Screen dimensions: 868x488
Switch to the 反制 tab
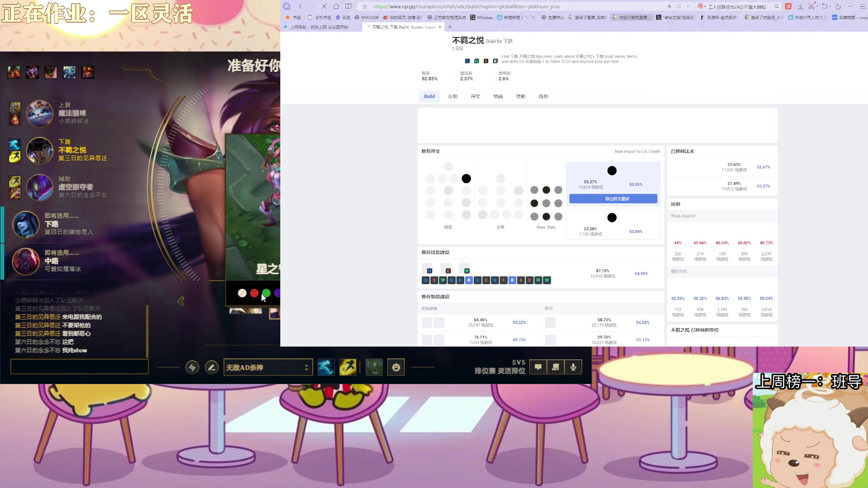click(453, 96)
